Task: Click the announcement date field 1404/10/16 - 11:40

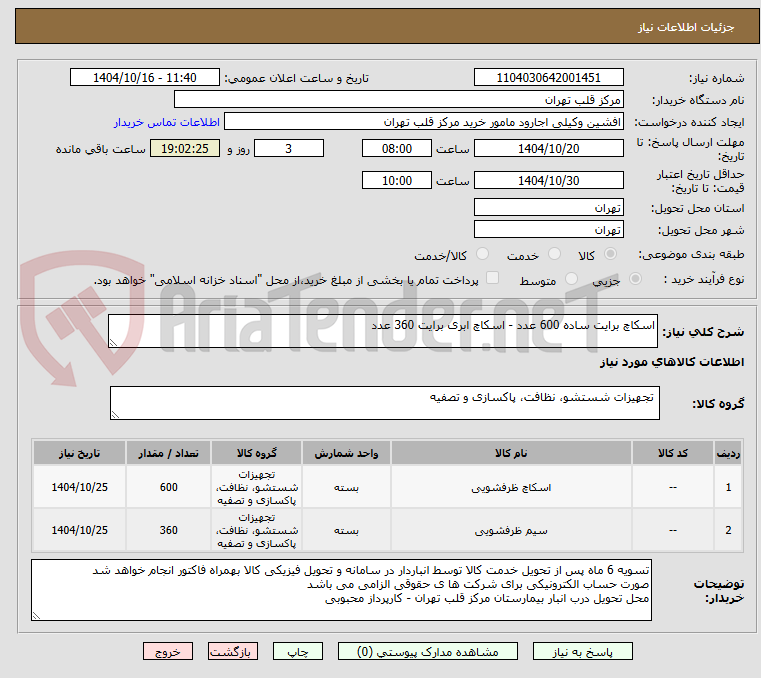Action: point(145,77)
